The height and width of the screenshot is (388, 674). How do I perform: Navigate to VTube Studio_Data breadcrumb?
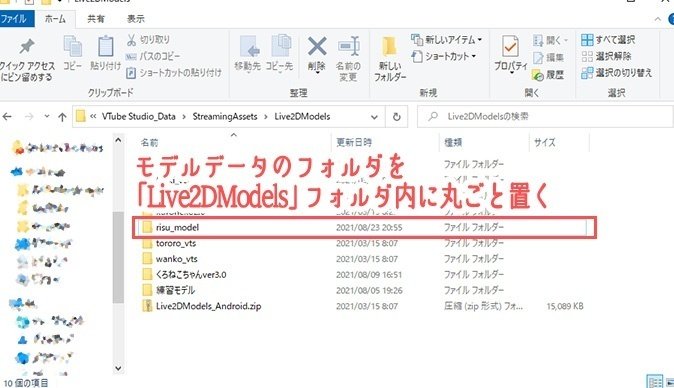(x=138, y=116)
